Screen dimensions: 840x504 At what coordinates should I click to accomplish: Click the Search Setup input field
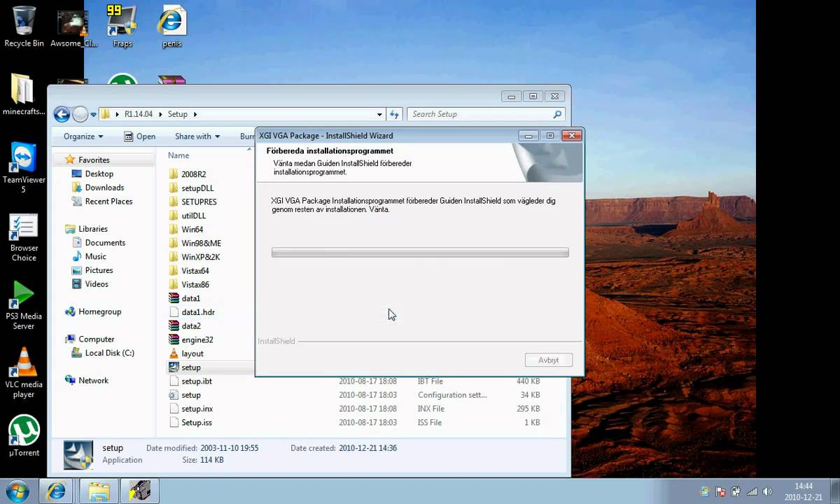(479, 114)
